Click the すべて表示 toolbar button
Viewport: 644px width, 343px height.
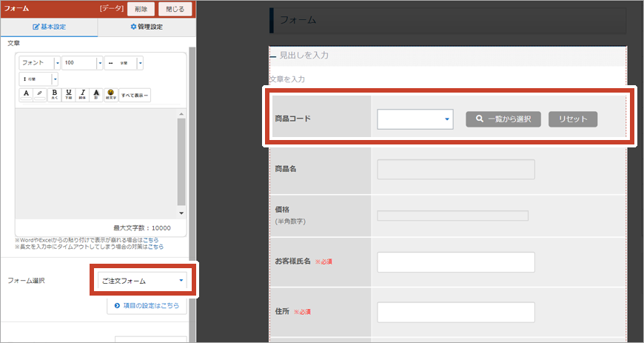(135, 95)
